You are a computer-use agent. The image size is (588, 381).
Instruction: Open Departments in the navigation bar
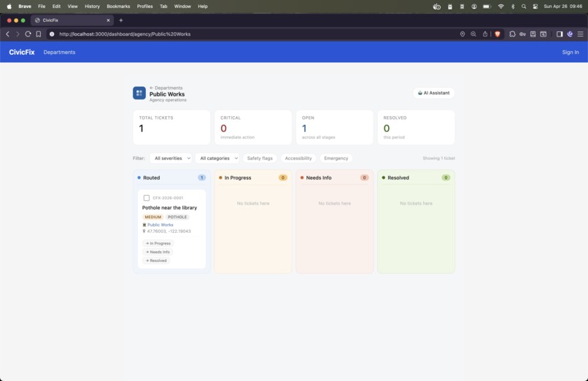click(x=59, y=52)
